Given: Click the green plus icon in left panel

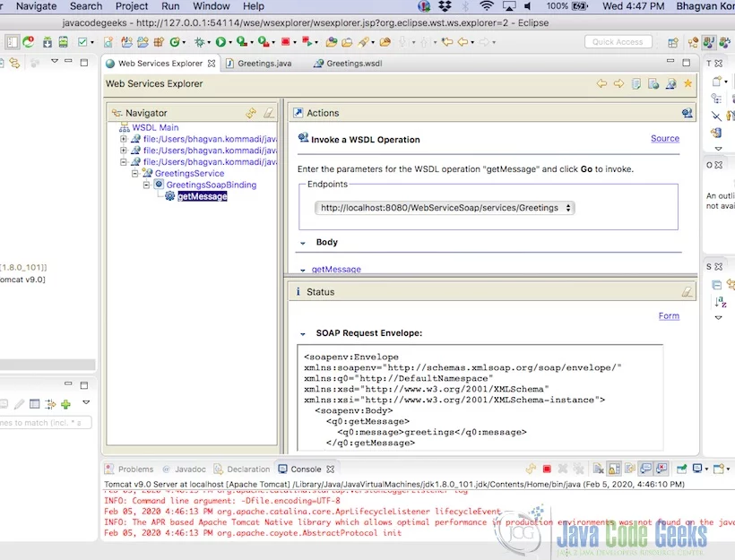Looking at the screenshot, I should (x=65, y=403).
